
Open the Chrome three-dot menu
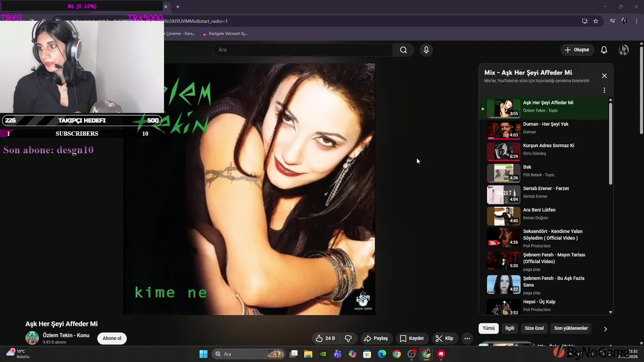pos(636,21)
